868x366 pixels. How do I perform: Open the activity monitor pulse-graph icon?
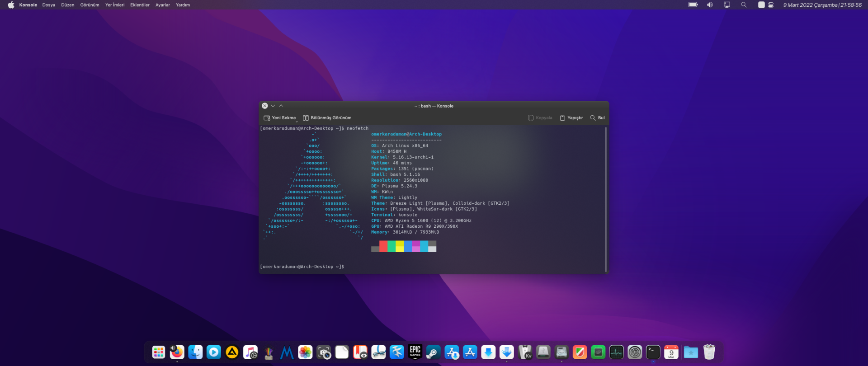[x=617, y=352]
